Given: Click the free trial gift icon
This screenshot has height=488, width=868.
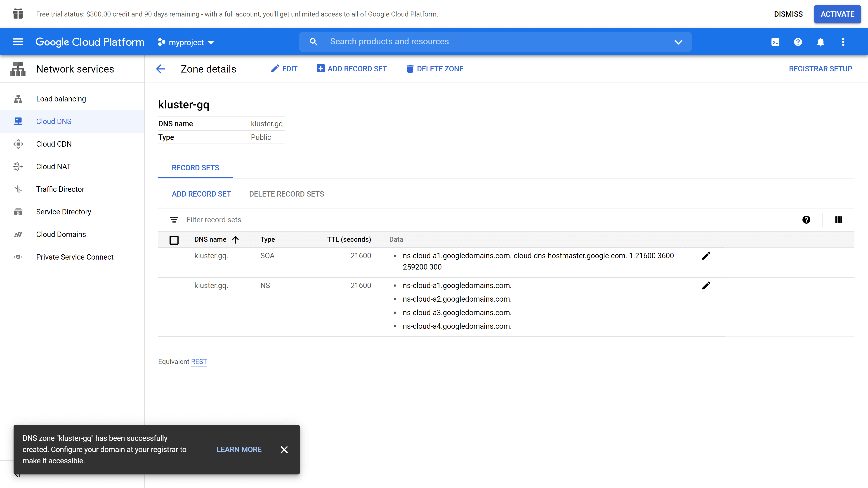Looking at the screenshot, I should [18, 14].
